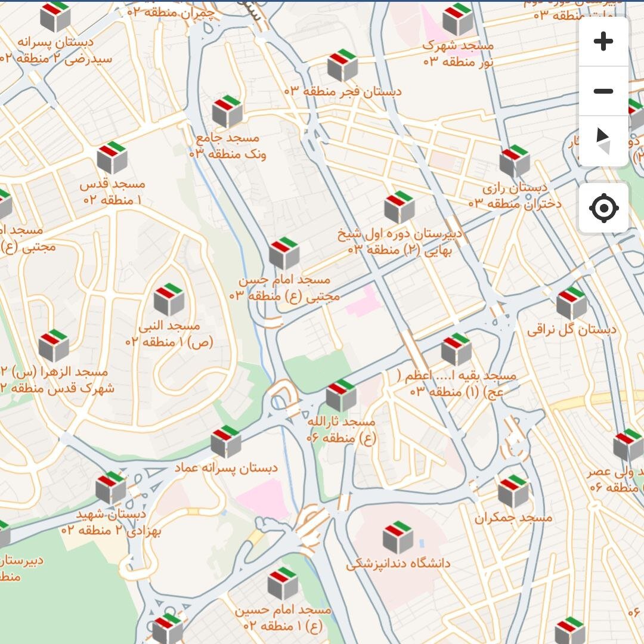The image size is (644, 644).
Task: Click the zoom out minus button
Action: 603,91
